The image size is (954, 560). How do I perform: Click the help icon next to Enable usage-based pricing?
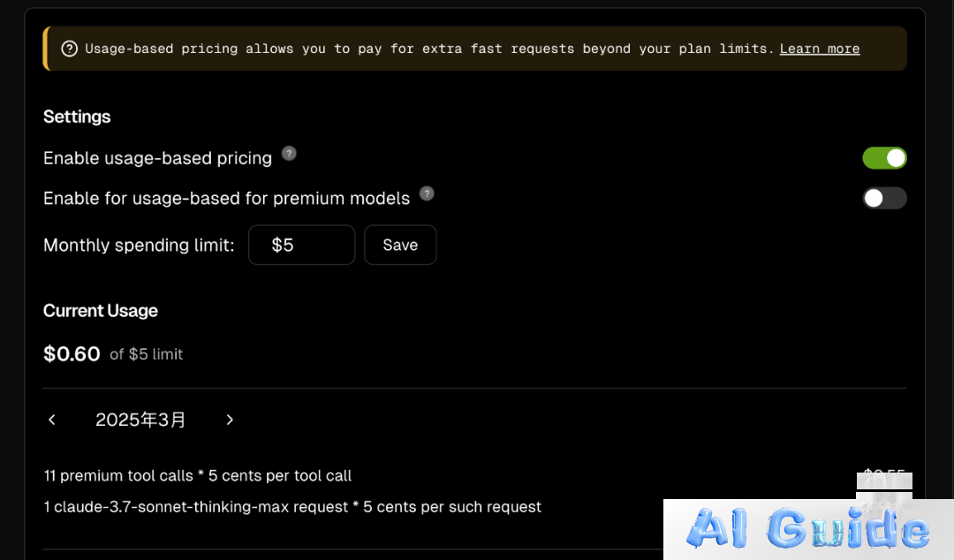[289, 154]
